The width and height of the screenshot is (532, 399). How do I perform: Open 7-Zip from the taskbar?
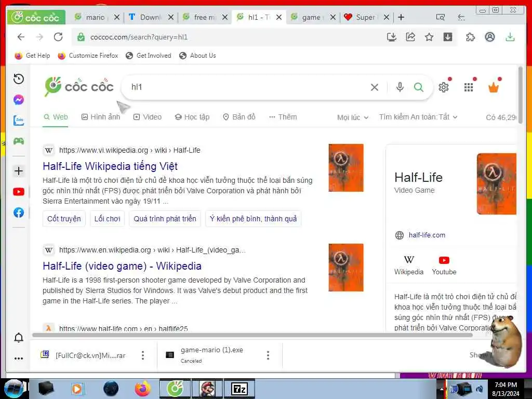click(x=239, y=389)
